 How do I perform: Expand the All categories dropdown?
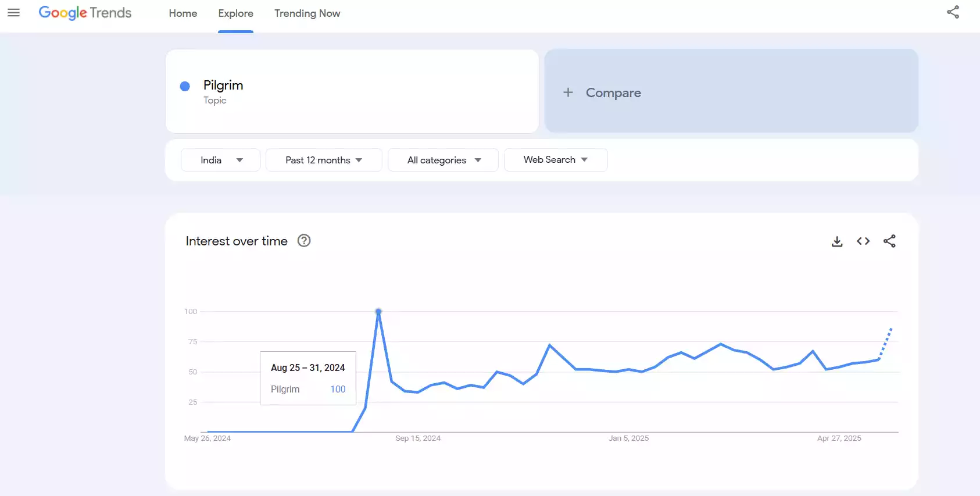(443, 160)
